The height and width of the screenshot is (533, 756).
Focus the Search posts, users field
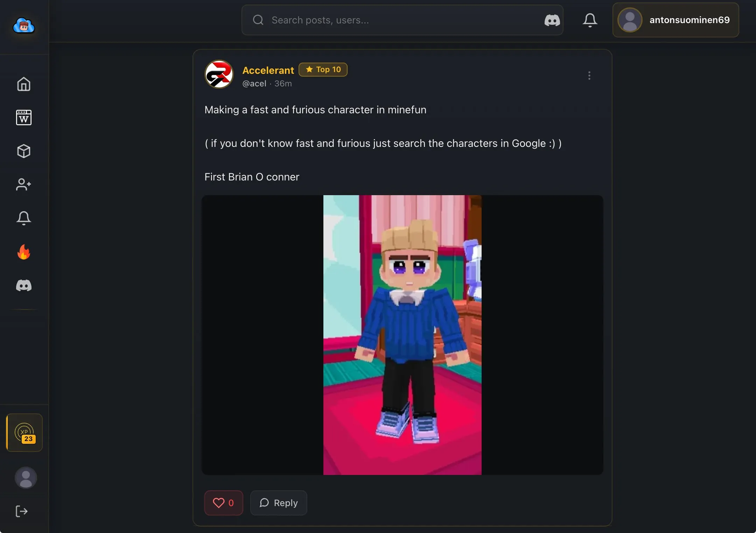tap(402, 20)
